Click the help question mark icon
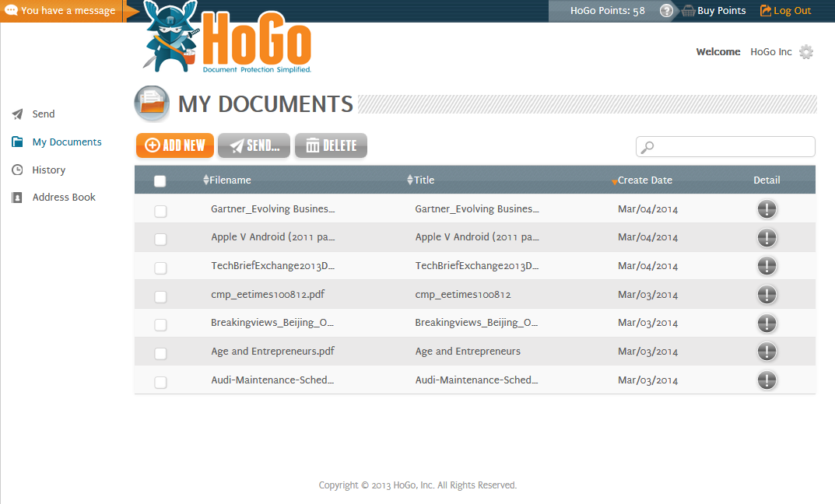Viewport: 835px width, 504px height. click(666, 11)
